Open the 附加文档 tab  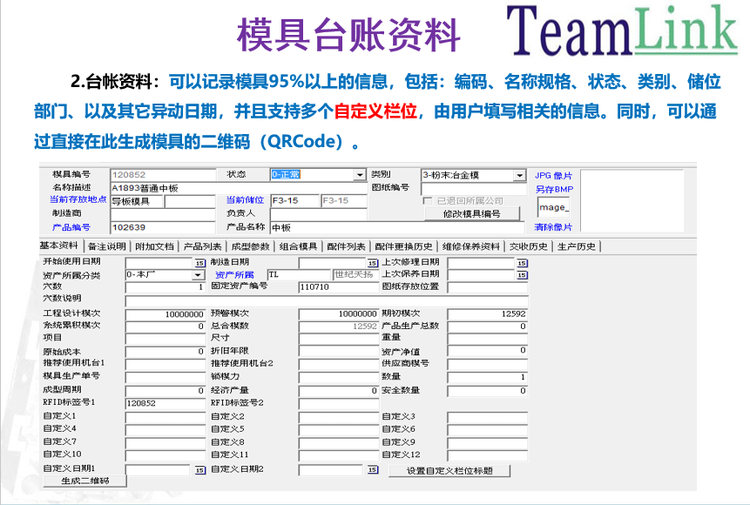(x=154, y=246)
